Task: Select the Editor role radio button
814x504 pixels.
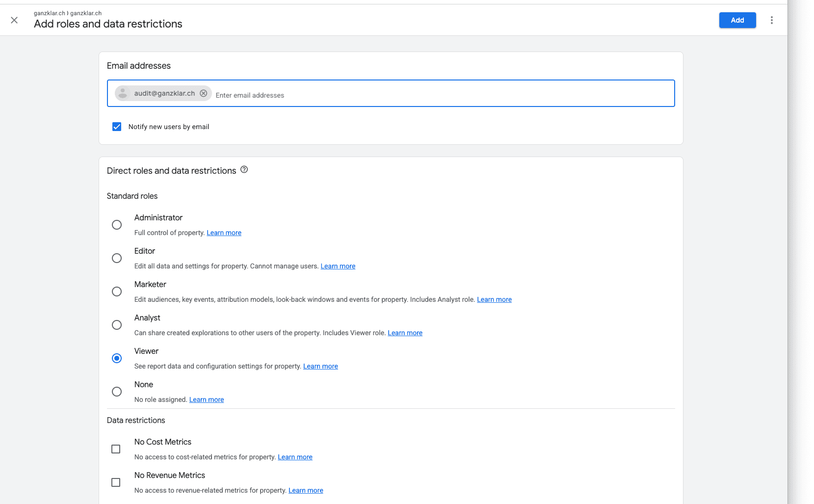Action: pyautogui.click(x=117, y=258)
